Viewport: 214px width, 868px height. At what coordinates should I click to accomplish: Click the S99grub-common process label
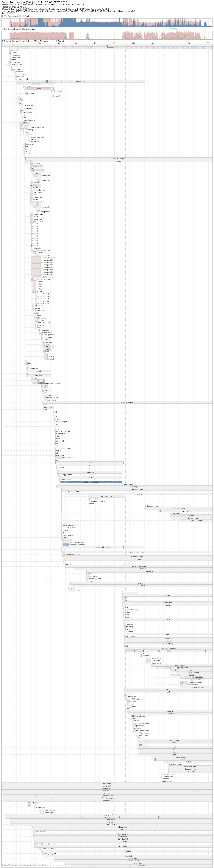pyautogui.click(x=145, y=733)
